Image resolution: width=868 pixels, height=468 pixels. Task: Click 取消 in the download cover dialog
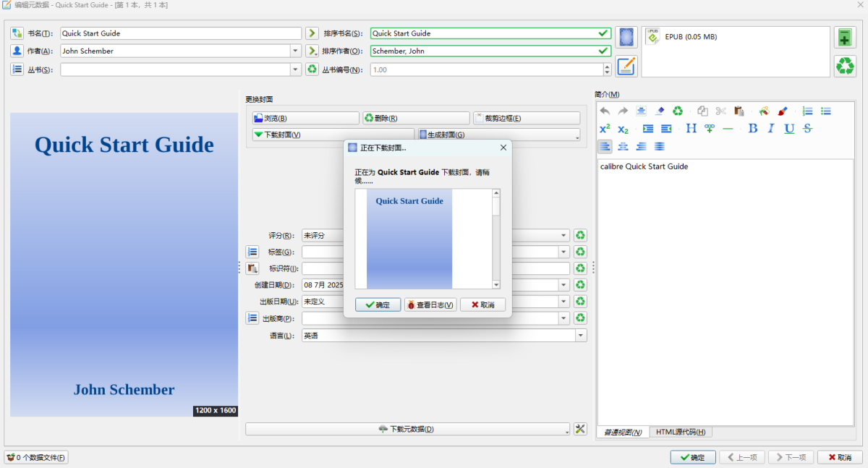(x=482, y=305)
